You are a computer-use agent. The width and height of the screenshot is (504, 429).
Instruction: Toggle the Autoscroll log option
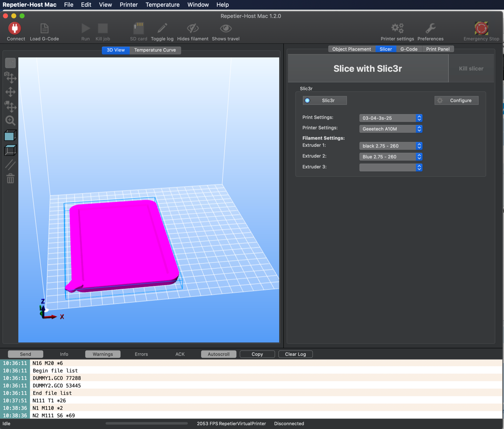pos(219,354)
